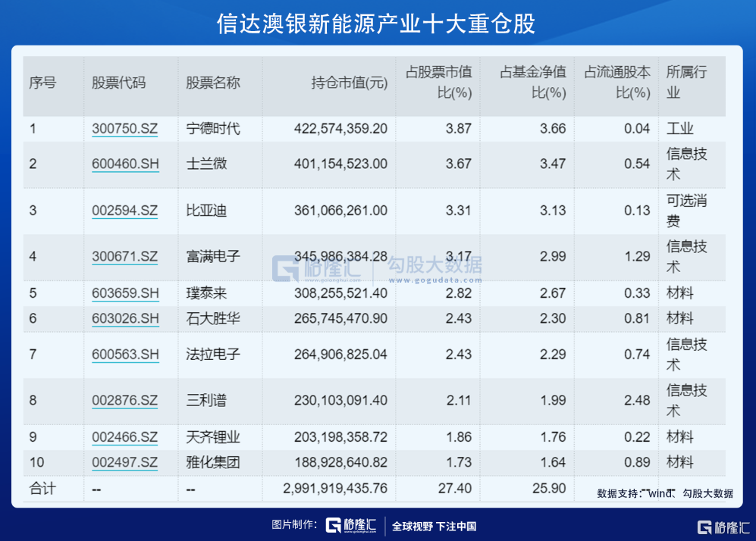Click 宁德时代's stock ratio 3.87
The width and height of the screenshot is (756, 541).
459,129
